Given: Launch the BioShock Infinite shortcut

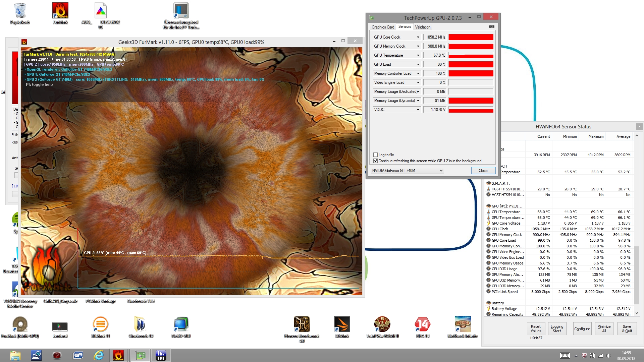Looking at the screenshot, I should point(463,327).
